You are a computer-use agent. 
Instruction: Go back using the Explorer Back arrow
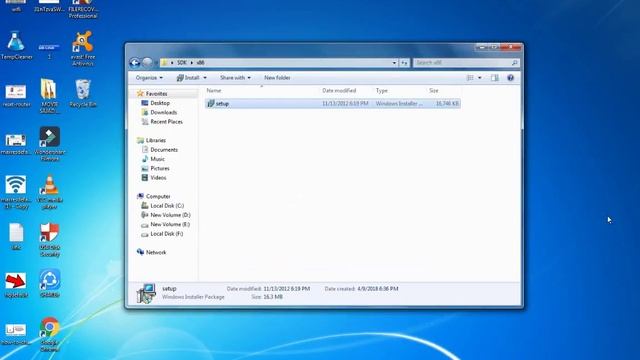click(135, 62)
